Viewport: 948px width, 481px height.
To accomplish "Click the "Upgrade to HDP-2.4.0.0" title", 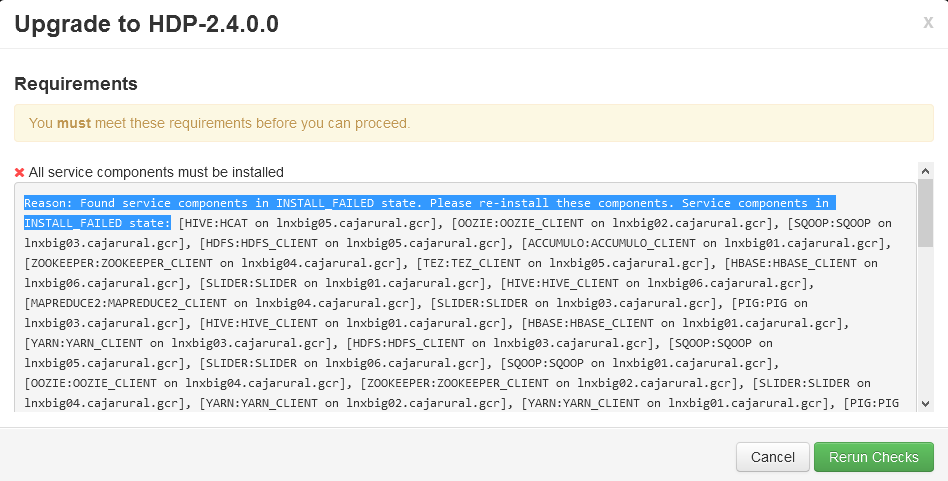I will point(146,24).
